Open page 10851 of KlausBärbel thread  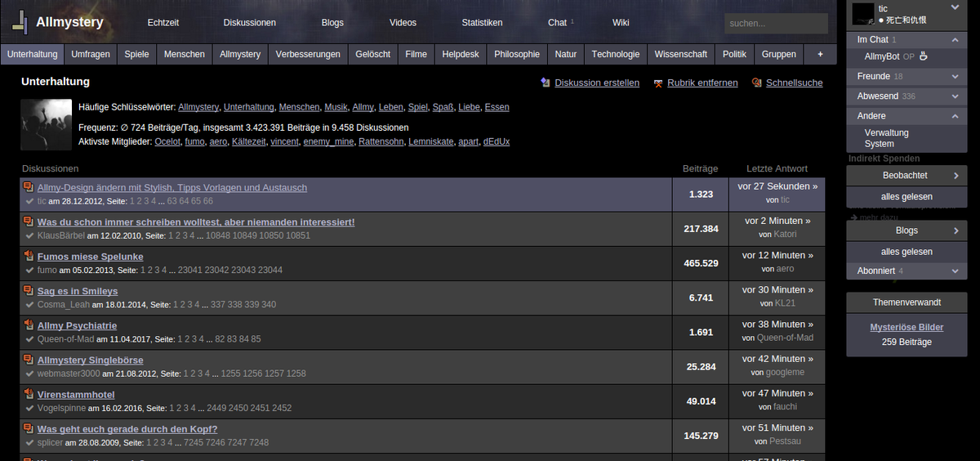click(298, 235)
